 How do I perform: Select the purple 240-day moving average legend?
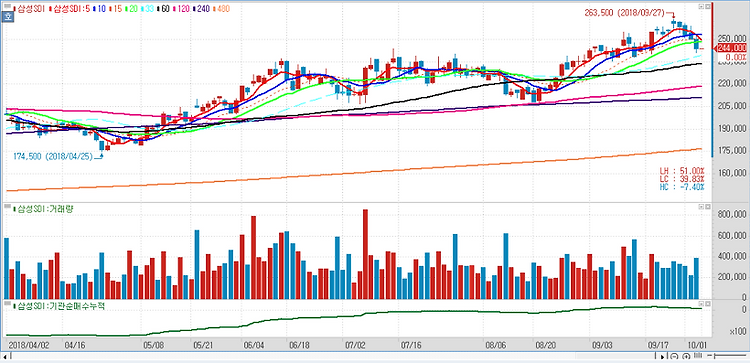coord(201,9)
